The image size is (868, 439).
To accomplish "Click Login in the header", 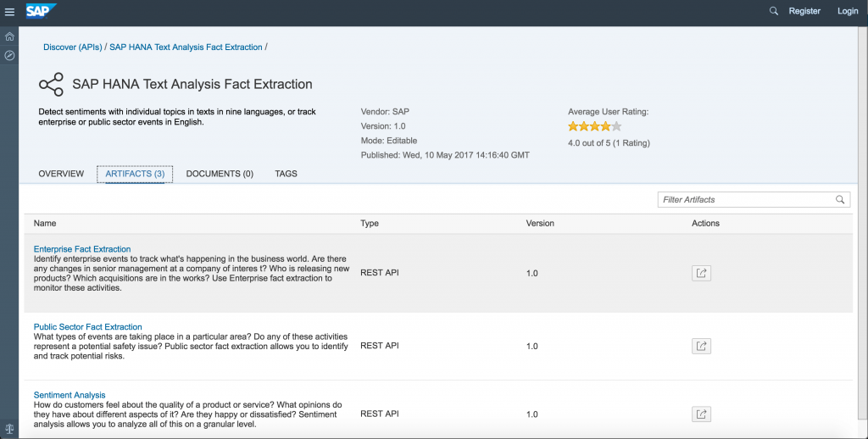I will [x=848, y=11].
